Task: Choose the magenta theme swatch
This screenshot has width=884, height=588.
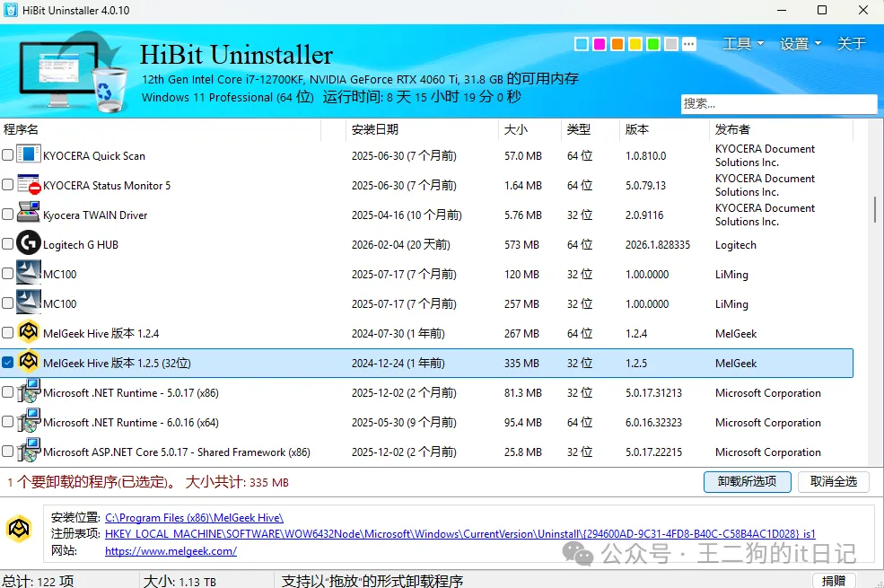Action: click(600, 43)
